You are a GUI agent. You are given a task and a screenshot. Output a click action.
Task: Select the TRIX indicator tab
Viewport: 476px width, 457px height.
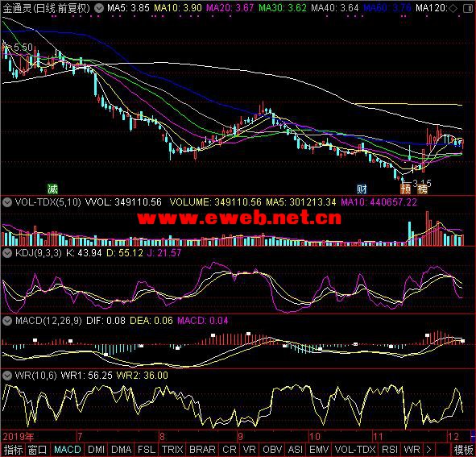tap(172, 450)
